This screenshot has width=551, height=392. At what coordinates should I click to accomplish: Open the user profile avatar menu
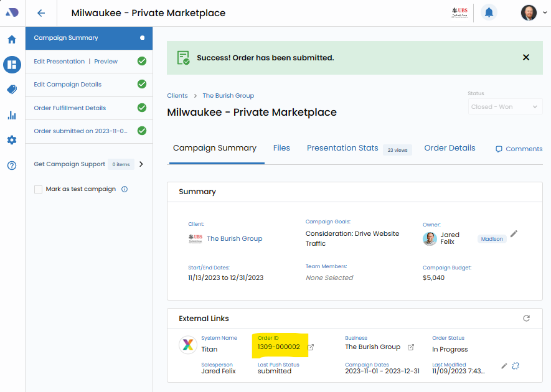point(529,12)
